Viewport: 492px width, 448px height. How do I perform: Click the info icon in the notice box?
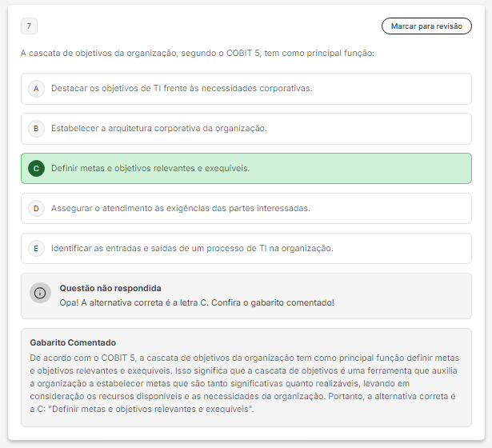(40, 293)
